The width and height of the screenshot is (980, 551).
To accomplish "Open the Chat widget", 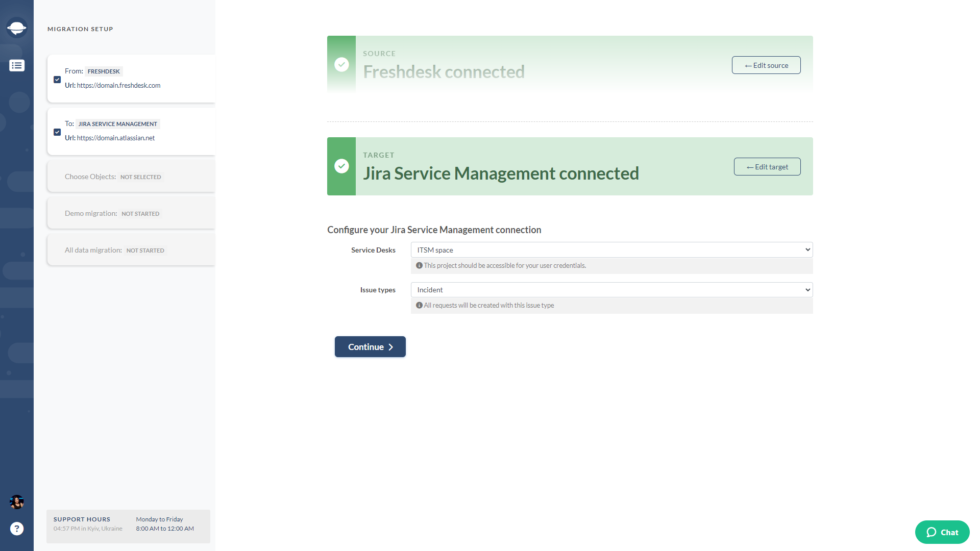I will tap(942, 532).
